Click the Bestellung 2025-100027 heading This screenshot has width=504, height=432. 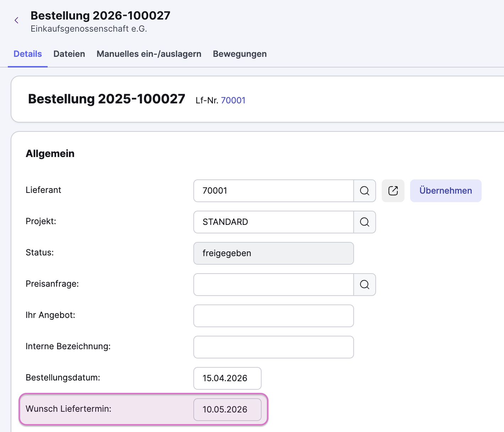pos(106,99)
